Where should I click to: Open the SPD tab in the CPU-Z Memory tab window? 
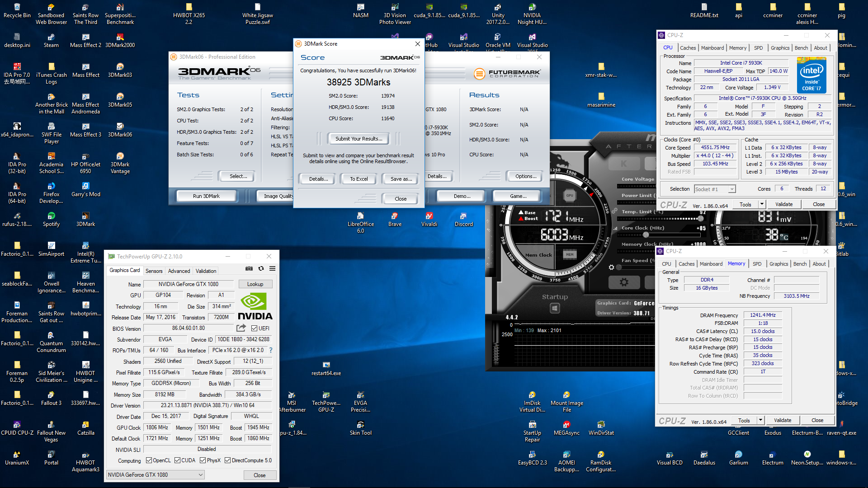point(757,264)
